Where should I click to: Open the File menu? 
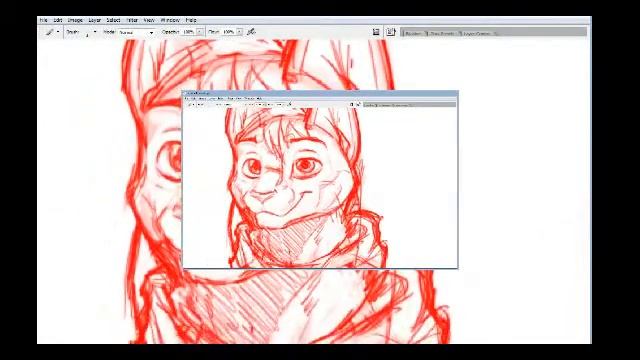click(x=44, y=20)
